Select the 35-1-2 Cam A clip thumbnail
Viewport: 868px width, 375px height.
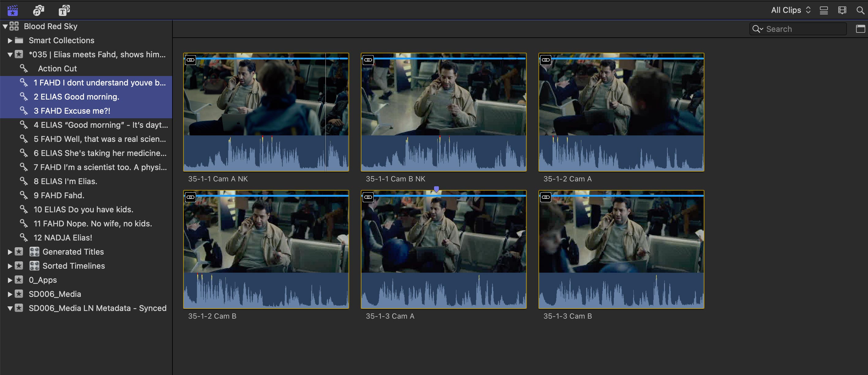pyautogui.click(x=621, y=112)
